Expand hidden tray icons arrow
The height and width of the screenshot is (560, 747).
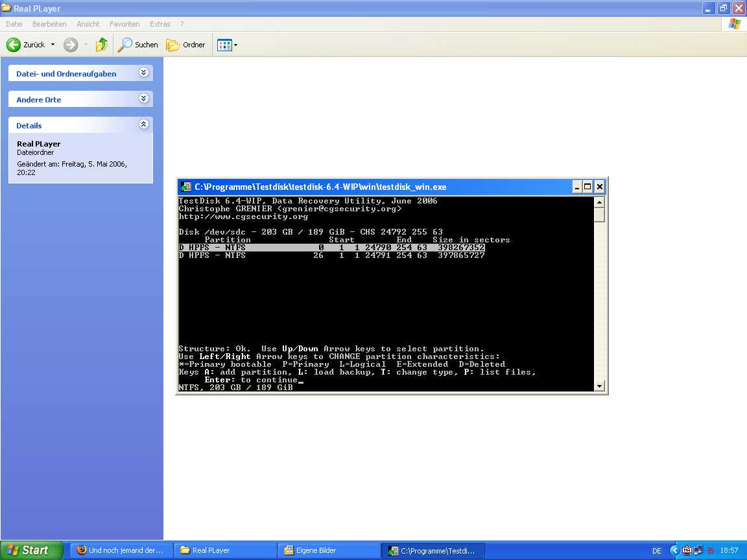[x=674, y=551]
